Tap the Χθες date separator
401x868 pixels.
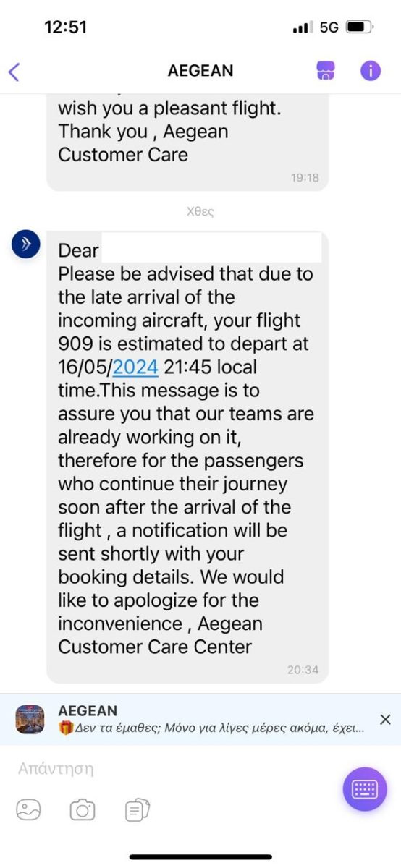200,212
